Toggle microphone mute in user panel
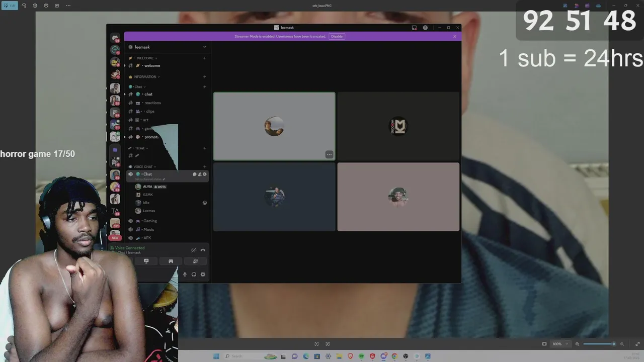This screenshot has height=362, width=644. pyautogui.click(x=185, y=275)
